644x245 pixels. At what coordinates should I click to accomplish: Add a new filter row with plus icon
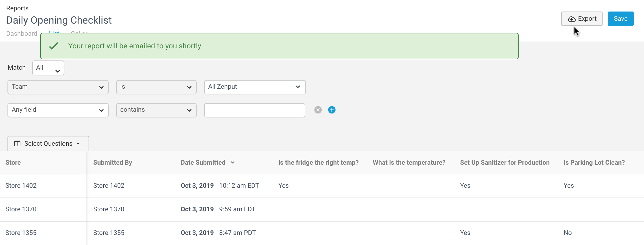pyautogui.click(x=332, y=110)
